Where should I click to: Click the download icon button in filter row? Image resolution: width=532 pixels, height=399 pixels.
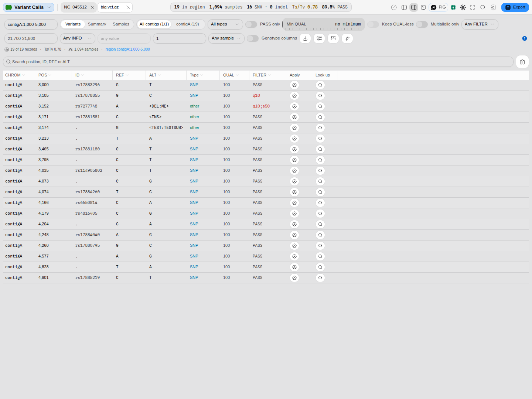[x=305, y=38]
